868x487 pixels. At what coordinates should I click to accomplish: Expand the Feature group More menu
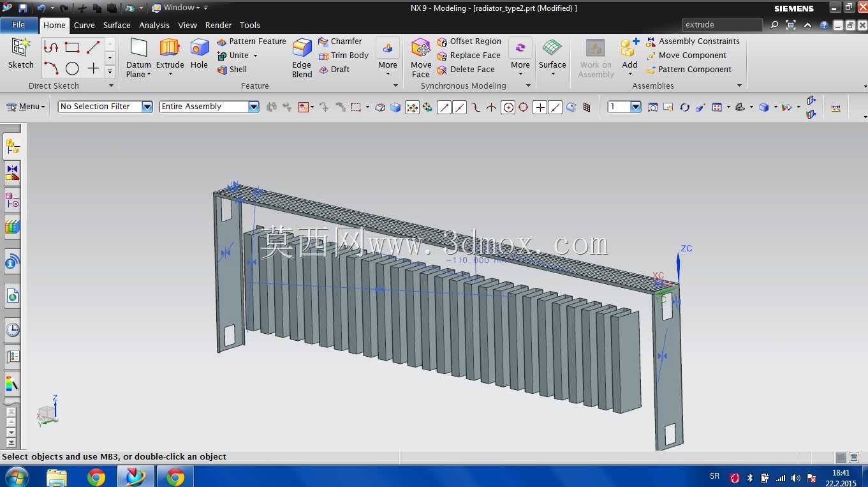point(388,57)
